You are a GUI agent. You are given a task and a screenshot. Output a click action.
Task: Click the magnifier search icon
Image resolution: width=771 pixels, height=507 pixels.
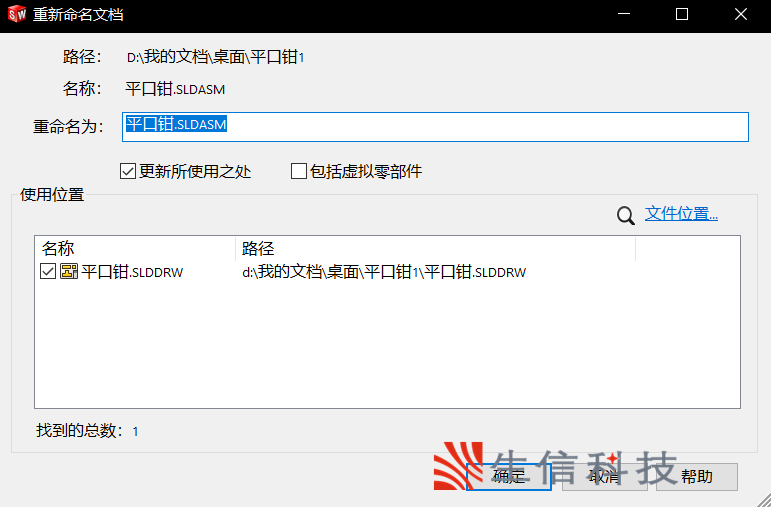pos(626,215)
